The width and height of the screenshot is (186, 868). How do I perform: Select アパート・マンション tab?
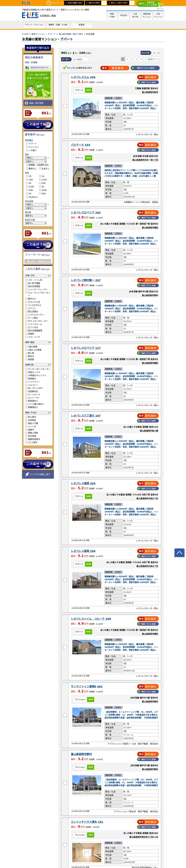pyautogui.click(x=34, y=25)
